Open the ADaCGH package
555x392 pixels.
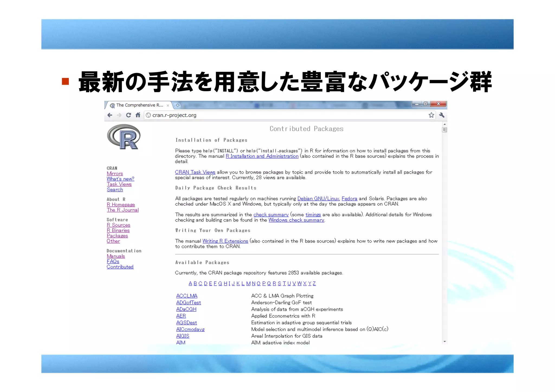click(186, 309)
